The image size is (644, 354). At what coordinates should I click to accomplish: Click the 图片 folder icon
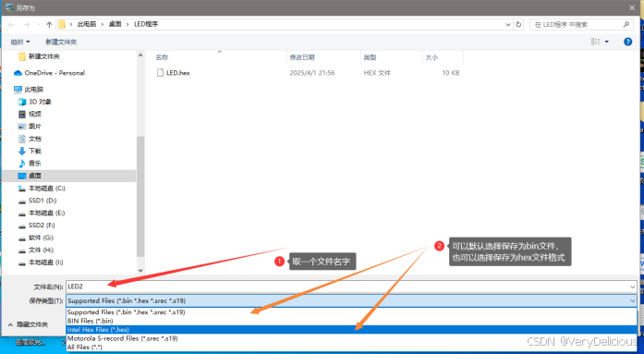coord(22,127)
